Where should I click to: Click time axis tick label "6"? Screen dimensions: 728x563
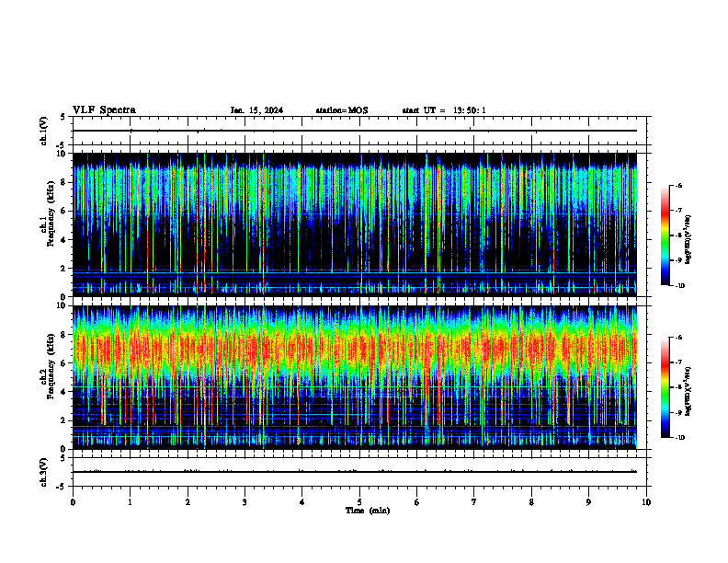[x=417, y=502]
